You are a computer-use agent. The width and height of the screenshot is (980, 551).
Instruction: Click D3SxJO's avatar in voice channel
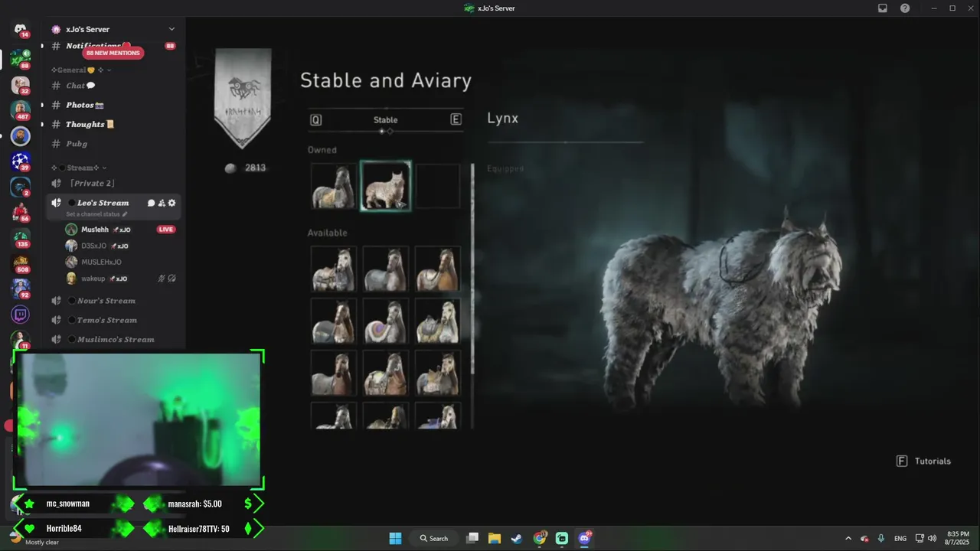(71, 246)
